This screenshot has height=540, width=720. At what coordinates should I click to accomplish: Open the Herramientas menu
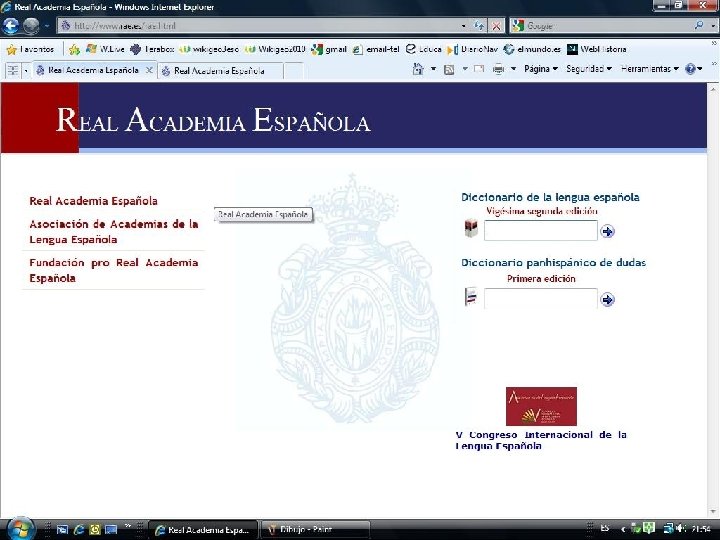(x=650, y=69)
